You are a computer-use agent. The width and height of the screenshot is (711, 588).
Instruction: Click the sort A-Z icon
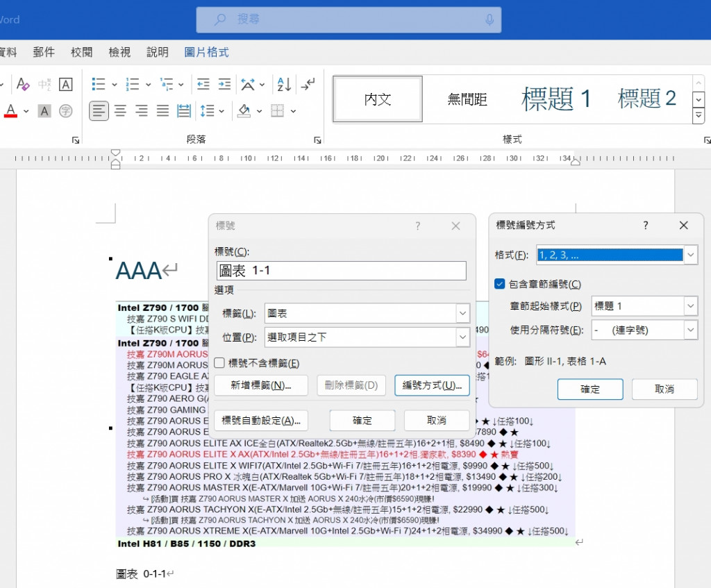[284, 84]
